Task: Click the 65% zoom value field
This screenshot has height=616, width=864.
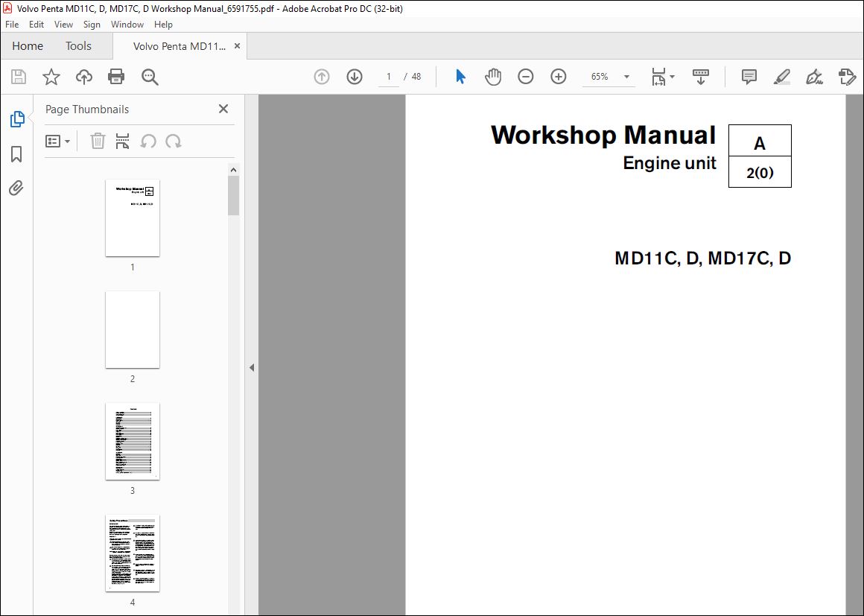Action: click(600, 77)
